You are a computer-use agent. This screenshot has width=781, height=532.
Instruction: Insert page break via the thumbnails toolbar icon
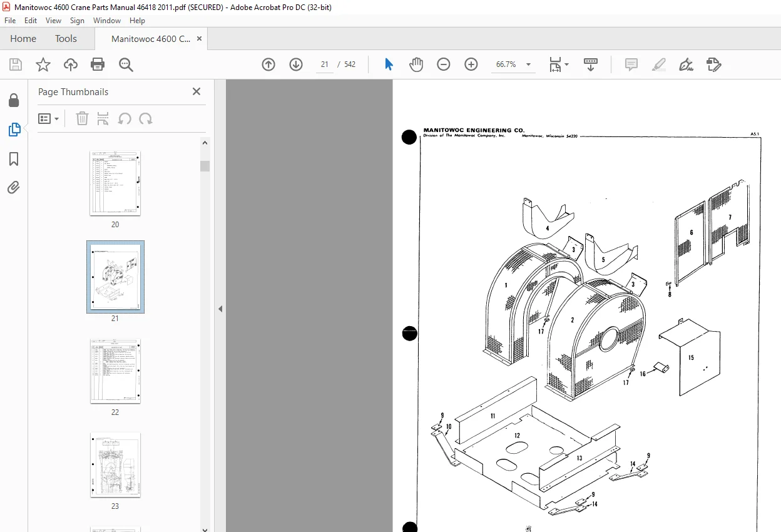(103, 118)
